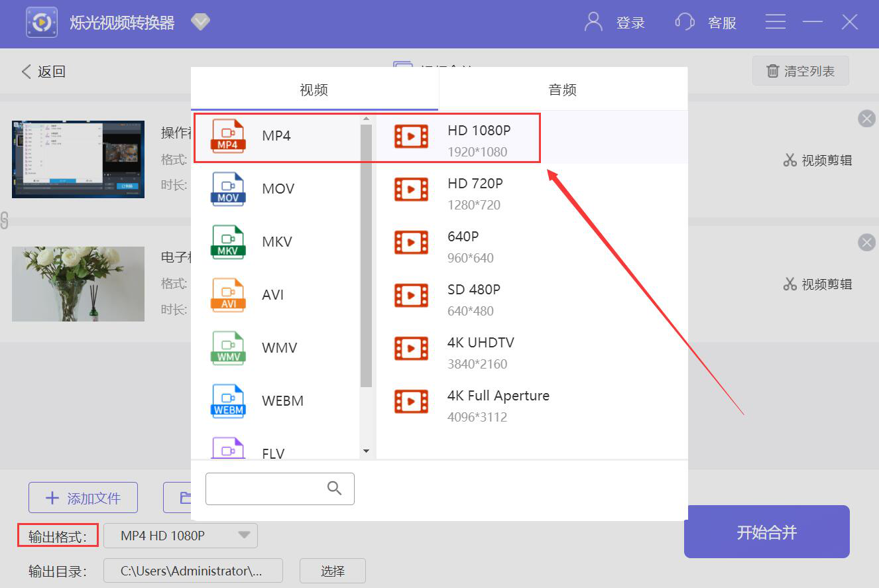Click the 输出目录 path field
The width and height of the screenshot is (879, 588).
(x=193, y=570)
